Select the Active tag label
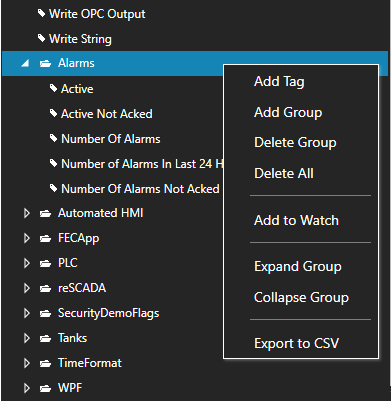391x401 pixels. pos(77,89)
